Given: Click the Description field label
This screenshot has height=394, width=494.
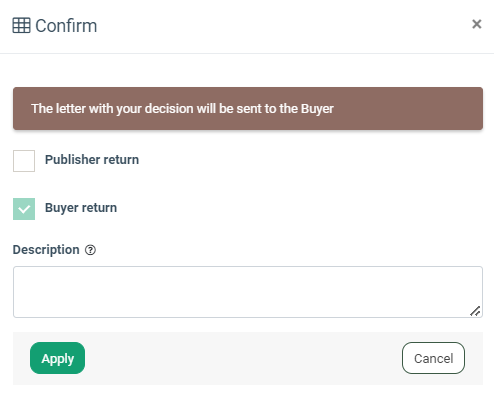Looking at the screenshot, I should point(46,250).
